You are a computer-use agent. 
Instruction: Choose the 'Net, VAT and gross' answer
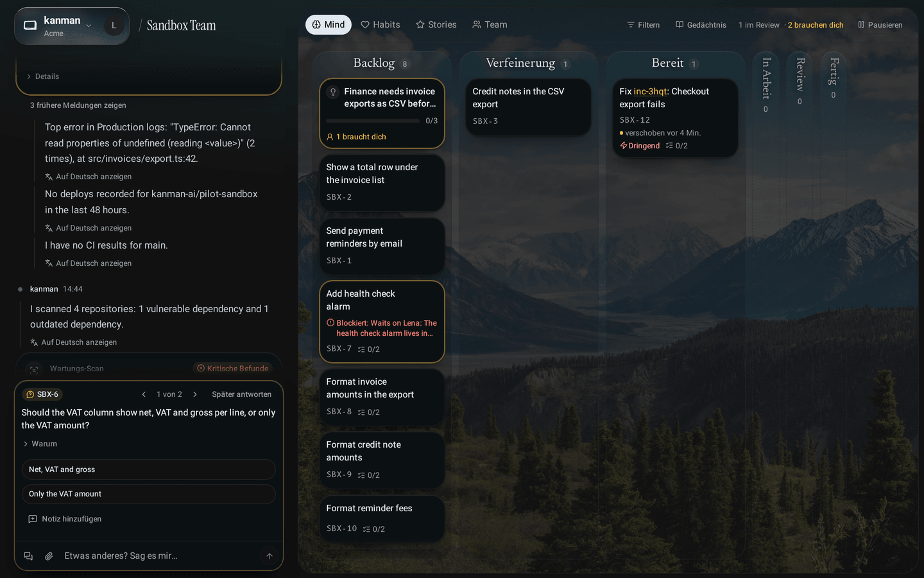point(149,469)
